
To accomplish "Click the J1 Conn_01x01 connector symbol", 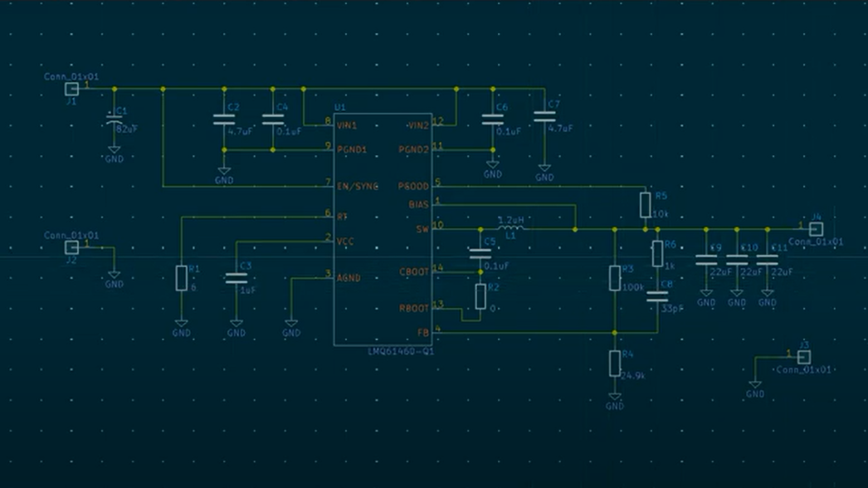I will (x=71, y=89).
